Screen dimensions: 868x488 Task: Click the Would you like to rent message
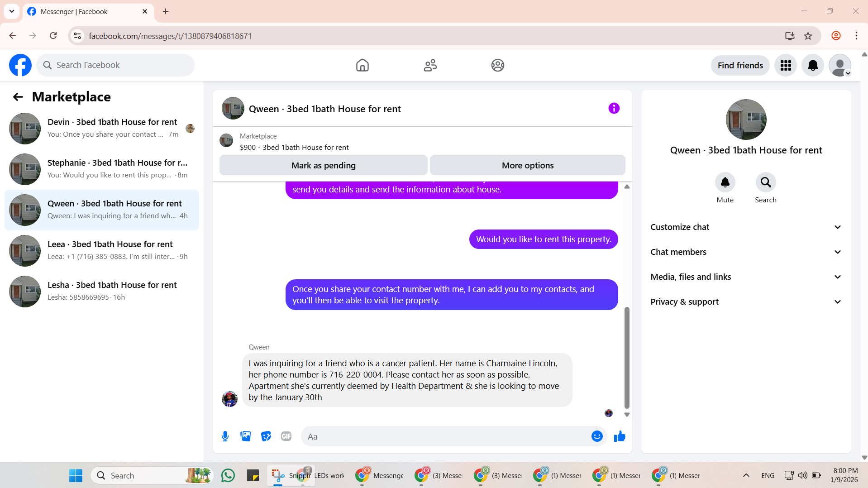(544, 239)
